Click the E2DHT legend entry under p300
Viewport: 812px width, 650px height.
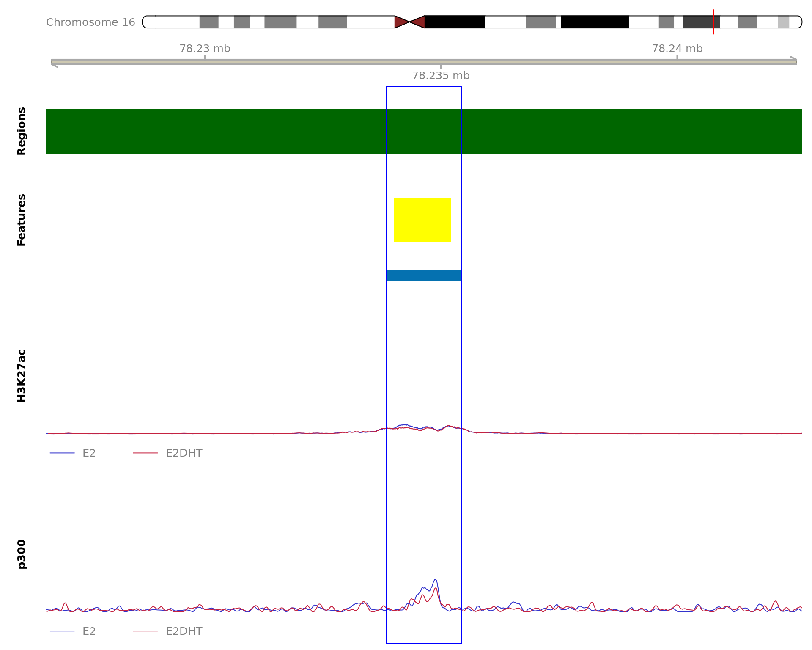point(167,631)
